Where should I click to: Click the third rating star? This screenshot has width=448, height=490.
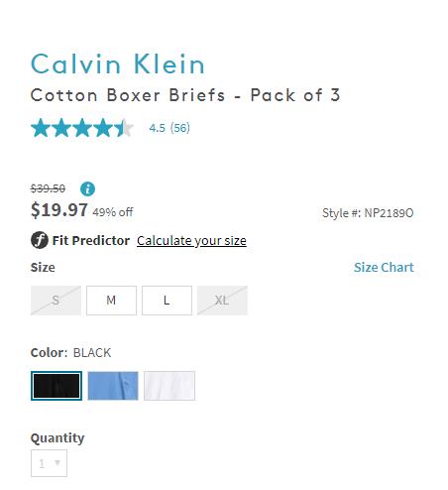click(82, 128)
